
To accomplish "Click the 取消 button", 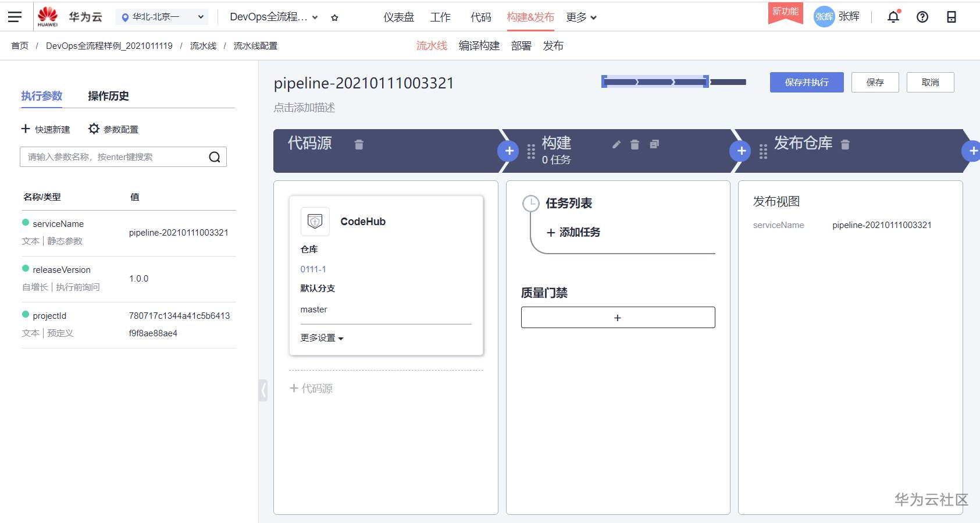I will 931,83.
